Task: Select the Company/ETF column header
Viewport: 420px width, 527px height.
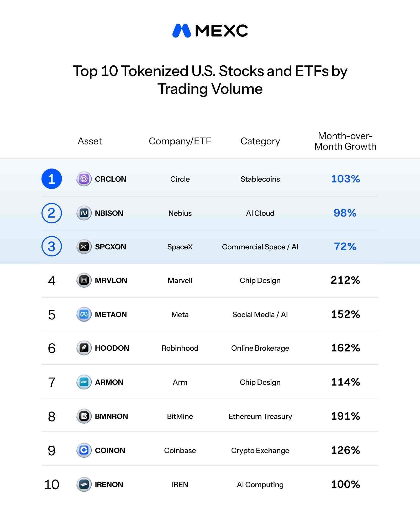Action: point(180,141)
